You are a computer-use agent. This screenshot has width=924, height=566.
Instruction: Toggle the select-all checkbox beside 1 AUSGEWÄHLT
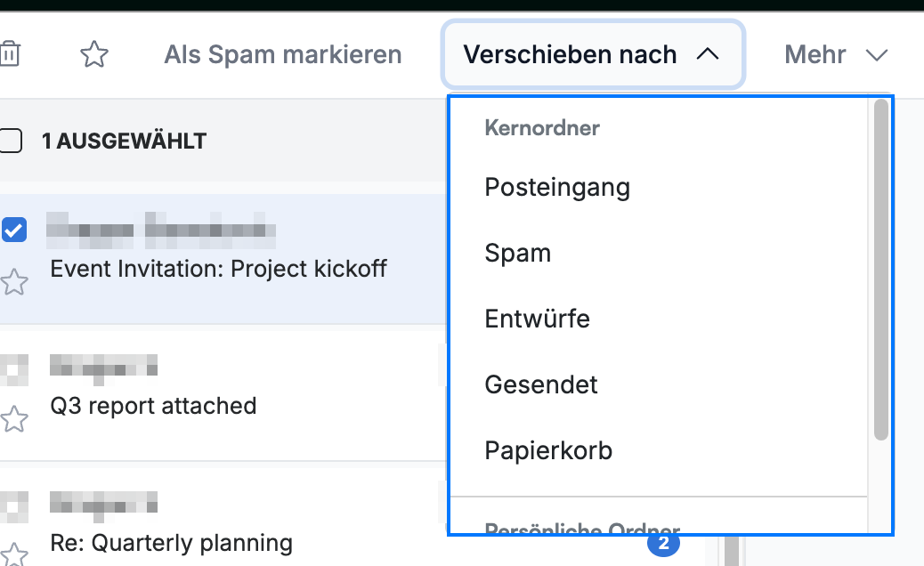10,141
